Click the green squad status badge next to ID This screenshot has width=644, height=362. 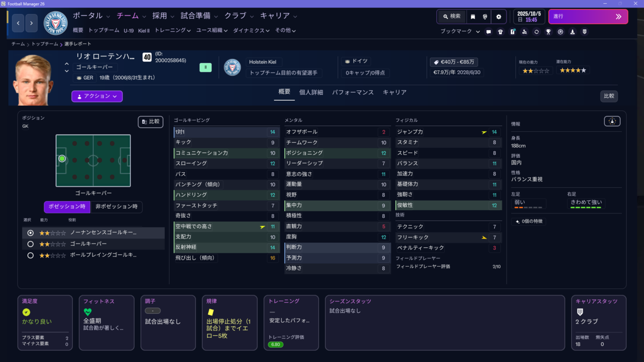pos(206,67)
